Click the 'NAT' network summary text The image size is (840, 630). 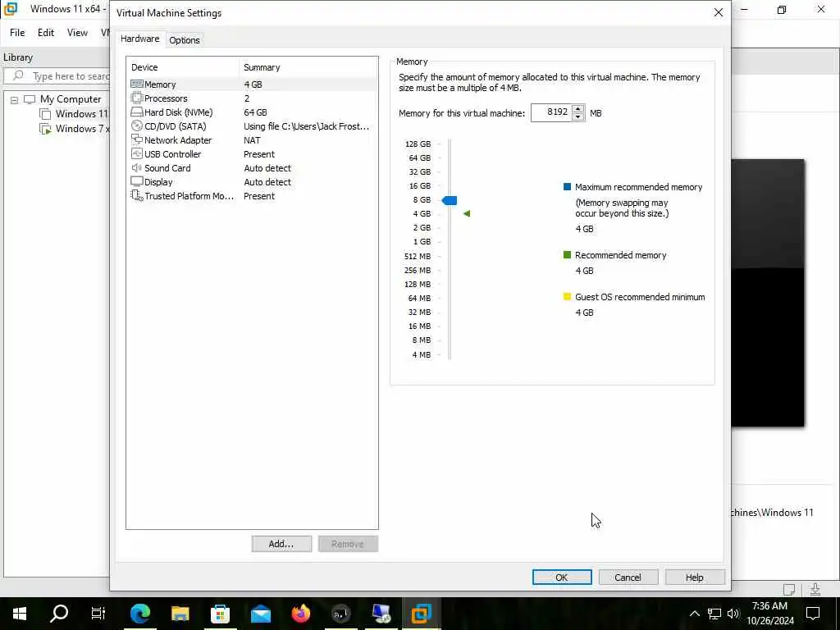coord(252,139)
